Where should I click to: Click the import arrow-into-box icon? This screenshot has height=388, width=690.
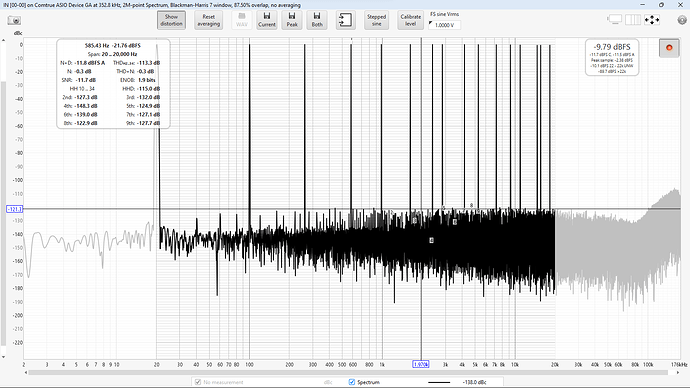(x=345, y=20)
